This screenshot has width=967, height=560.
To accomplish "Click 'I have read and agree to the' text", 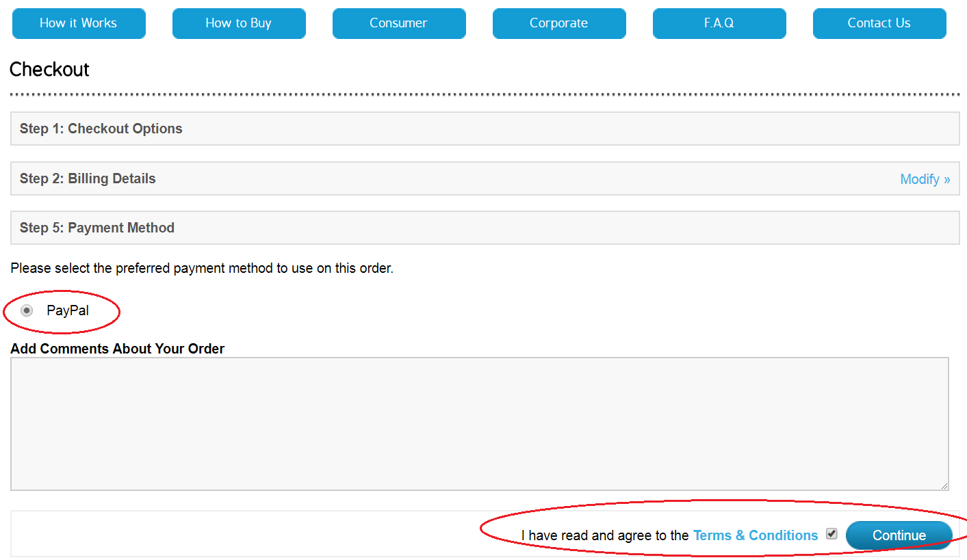I will tap(605, 535).
